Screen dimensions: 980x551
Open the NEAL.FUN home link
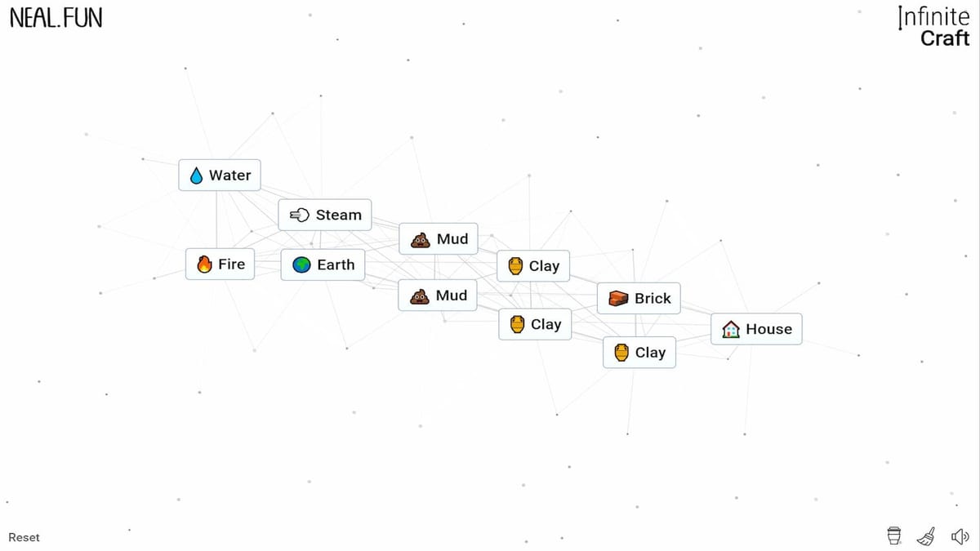pos(56,18)
